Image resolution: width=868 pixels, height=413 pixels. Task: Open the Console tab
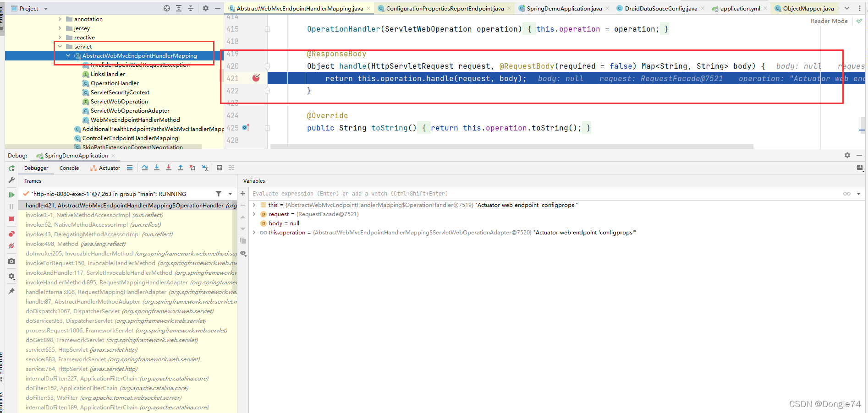click(x=69, y=168)
